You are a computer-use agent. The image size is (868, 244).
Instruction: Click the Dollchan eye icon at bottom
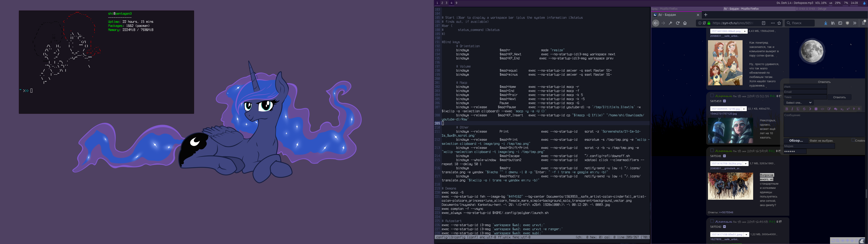[x=843, y=241]
